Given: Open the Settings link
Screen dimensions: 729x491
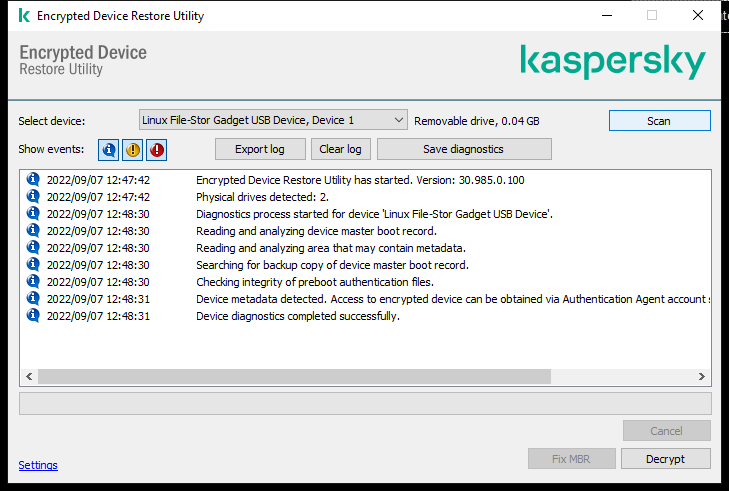Looking at the screenshot, I should point(38,465).
